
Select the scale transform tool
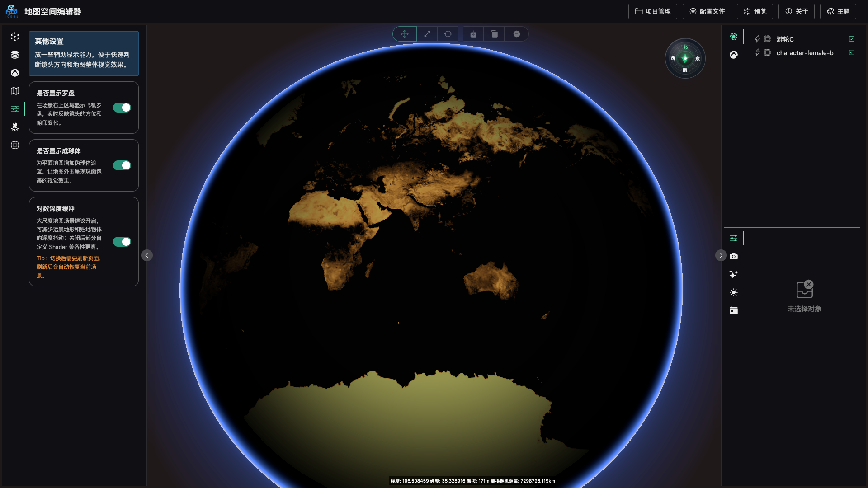click(x=427, y=34)
